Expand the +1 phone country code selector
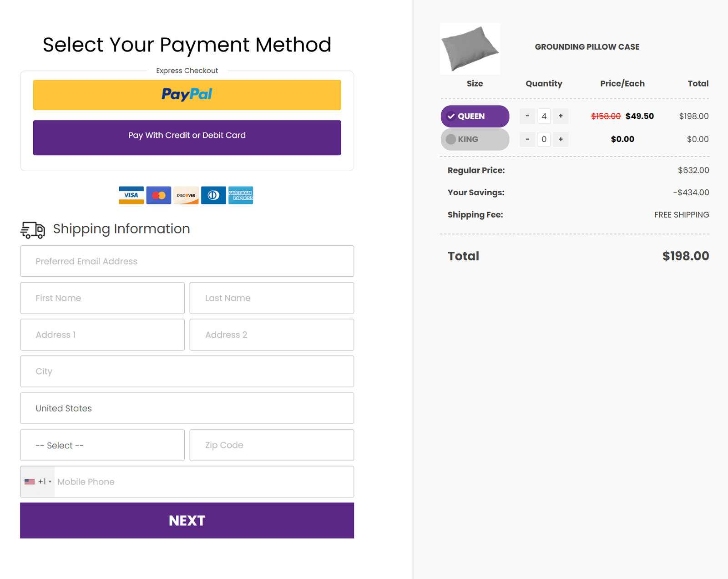 (38, 482)
